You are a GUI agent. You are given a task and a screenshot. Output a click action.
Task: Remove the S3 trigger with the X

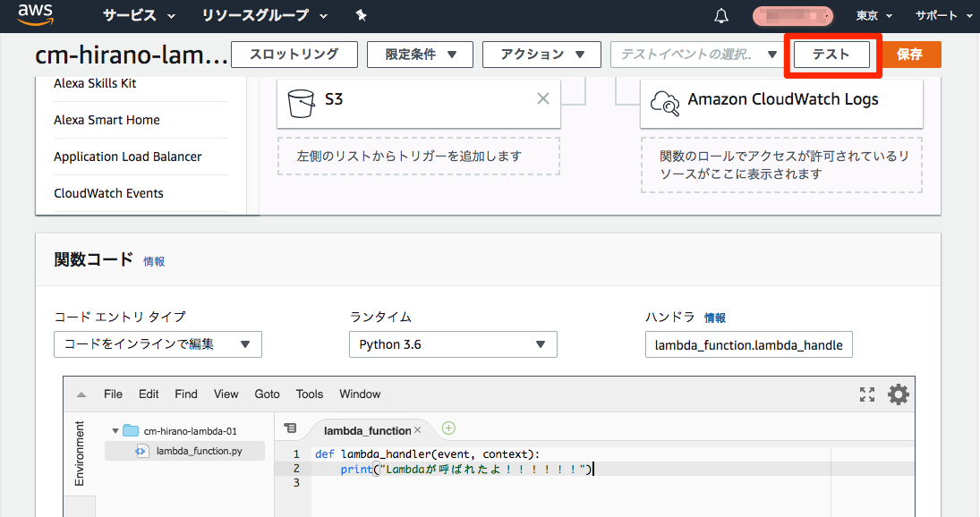click(x=543, y=98)
